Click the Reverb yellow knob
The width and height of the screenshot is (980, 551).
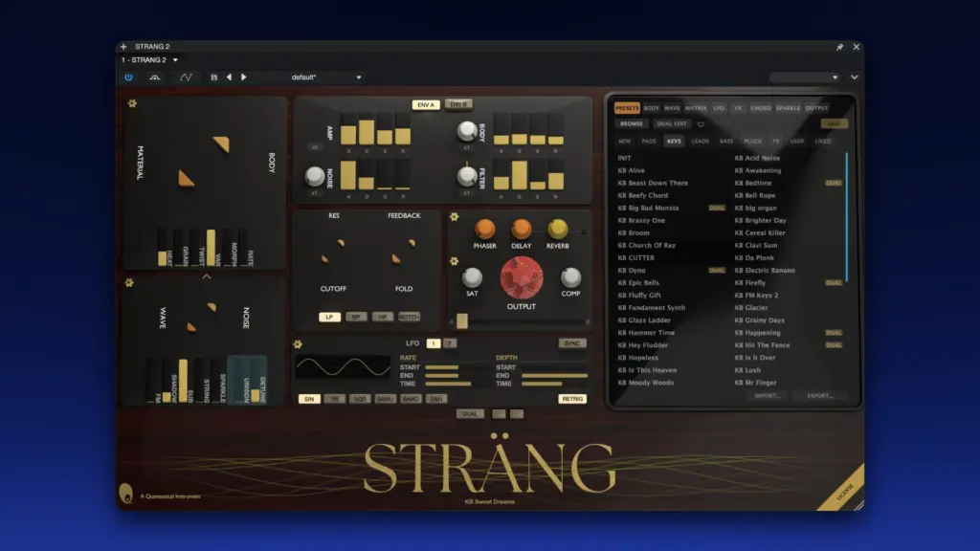pyautogui.click(x=558, y=230)
